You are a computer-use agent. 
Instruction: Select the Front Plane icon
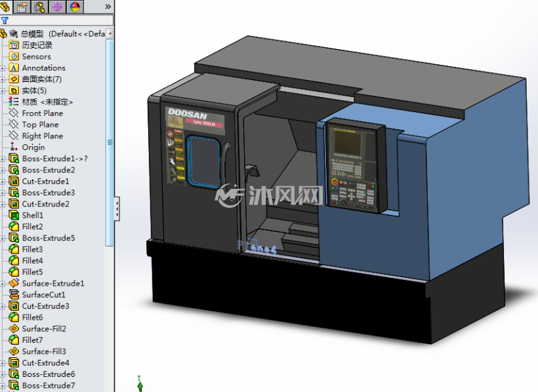point(14,113)
